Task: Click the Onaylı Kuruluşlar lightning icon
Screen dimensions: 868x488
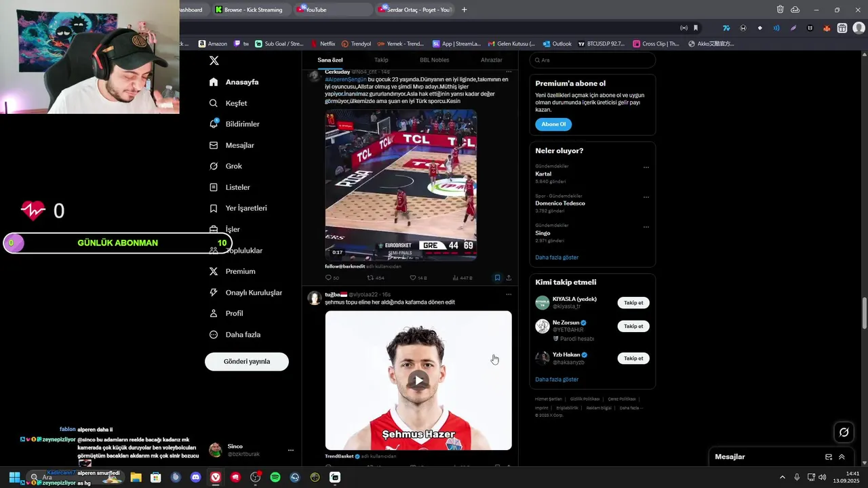Action: 214,292
